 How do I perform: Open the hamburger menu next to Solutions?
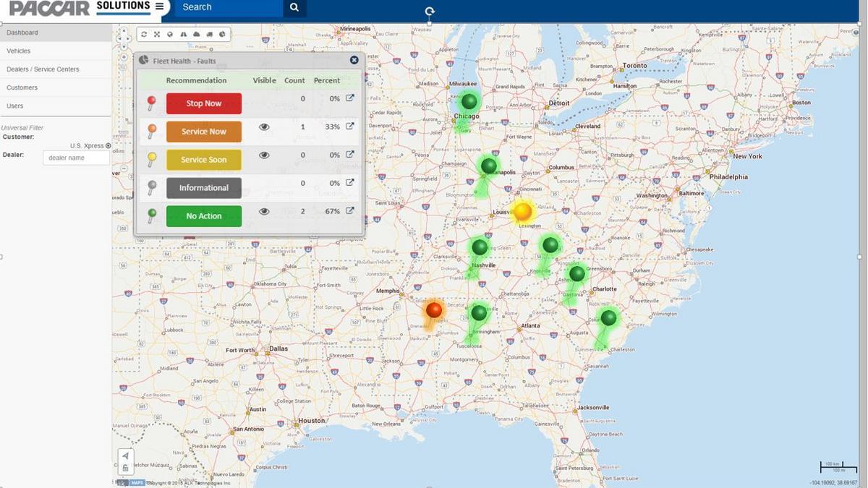pyautogui.click(x=159, y=6)
